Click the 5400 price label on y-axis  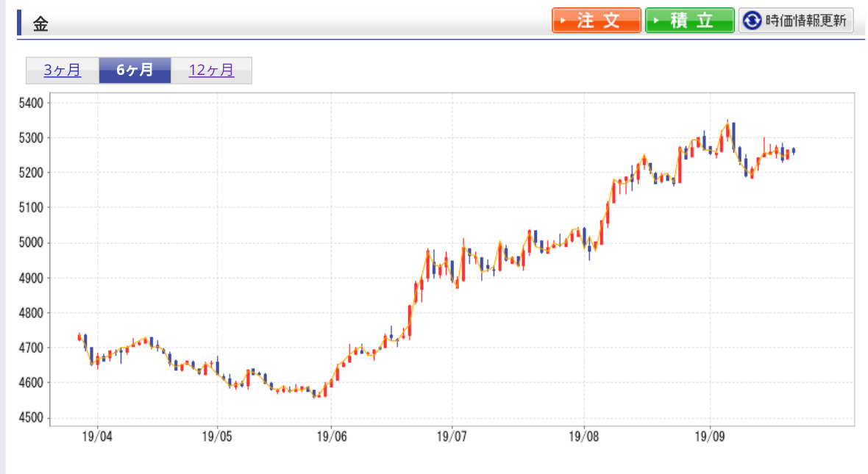(32, 103)
